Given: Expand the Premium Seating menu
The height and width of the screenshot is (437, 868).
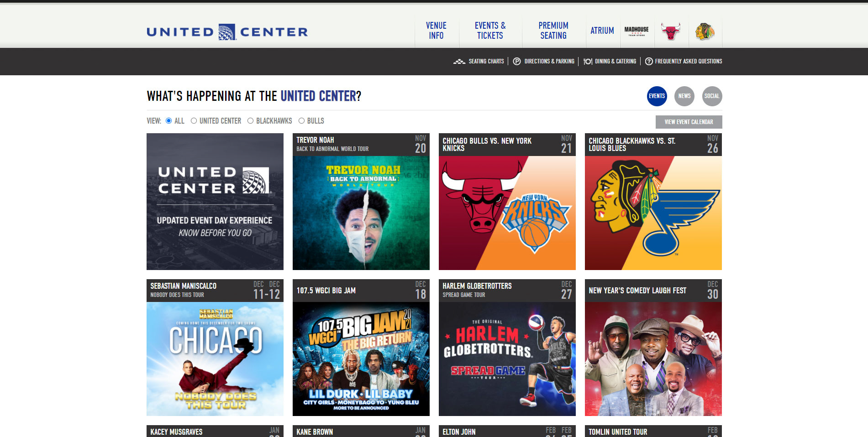Looking at the screenshot, I should [x=553, y=31].
